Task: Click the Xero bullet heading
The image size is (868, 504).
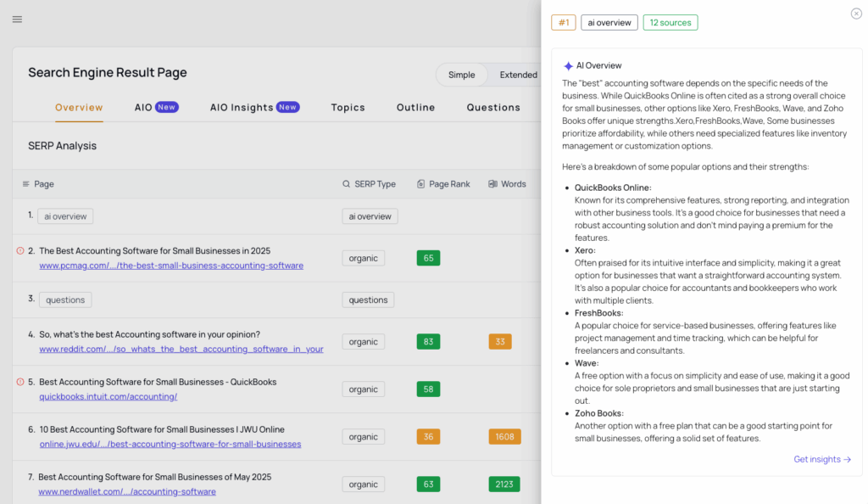Action: coord(585,250)
